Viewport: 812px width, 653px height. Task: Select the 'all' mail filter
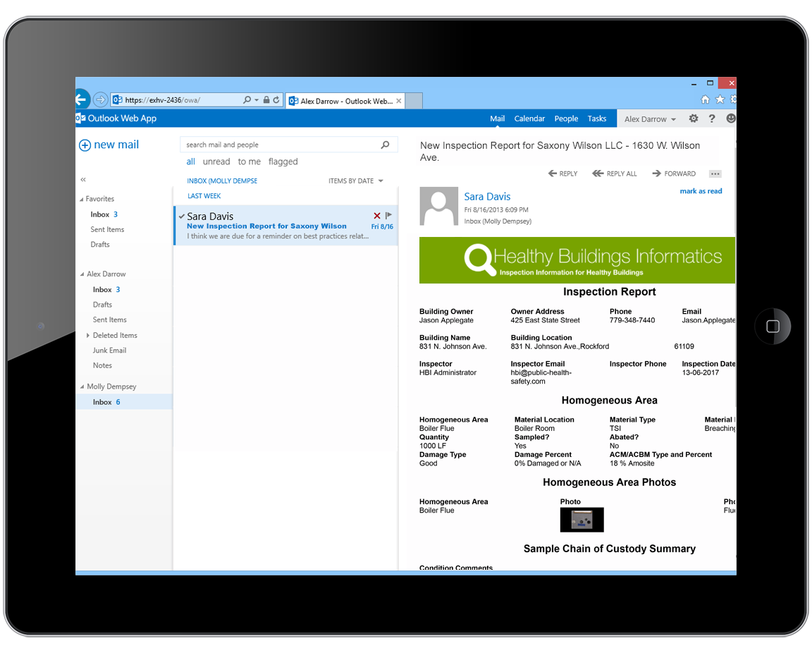190,161
